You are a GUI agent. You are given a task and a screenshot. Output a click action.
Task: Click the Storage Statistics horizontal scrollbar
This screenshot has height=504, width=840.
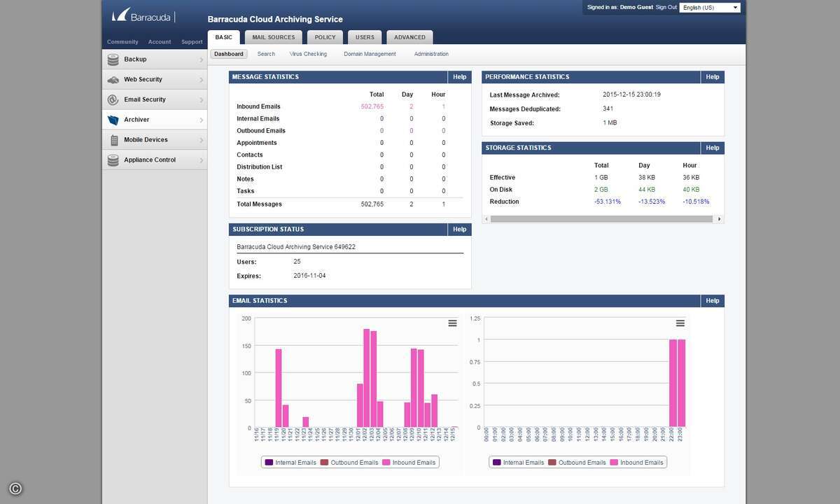point(601,219)
